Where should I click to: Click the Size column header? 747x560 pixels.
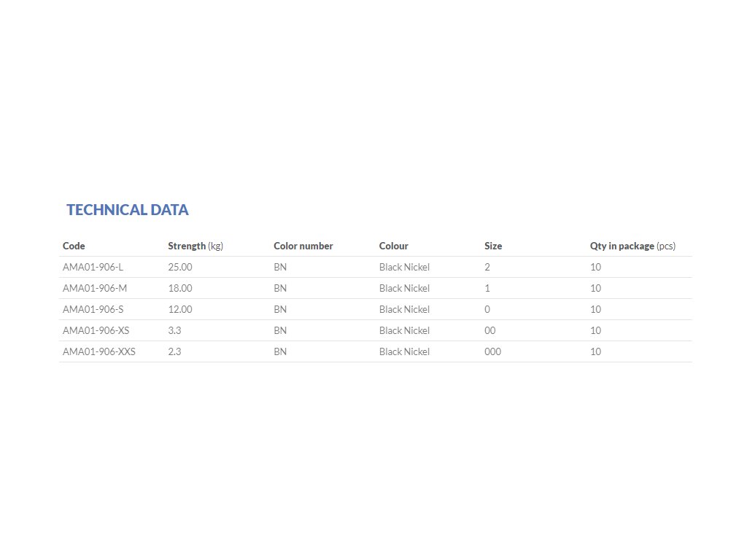(493, 246)
